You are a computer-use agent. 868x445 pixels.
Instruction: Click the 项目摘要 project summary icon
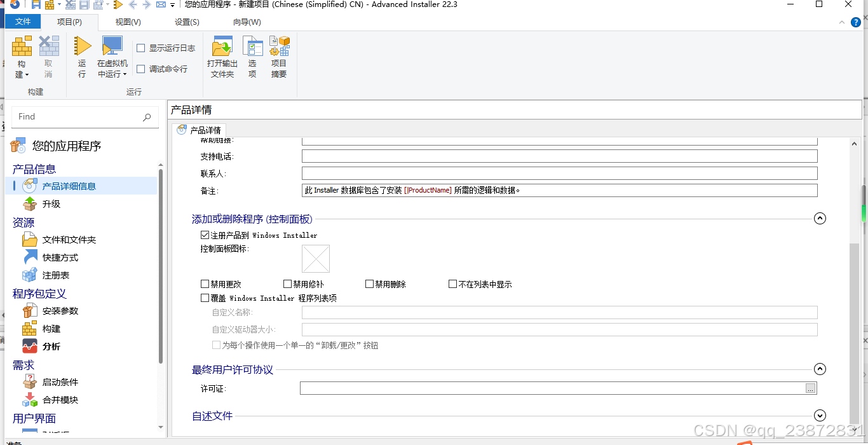(279, 46)
